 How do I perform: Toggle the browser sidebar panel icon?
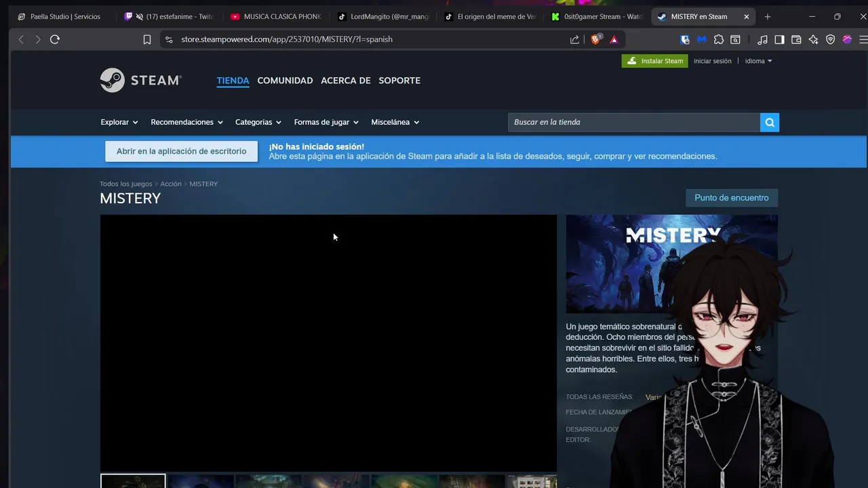pyautogui.click(x=780, y=39)
